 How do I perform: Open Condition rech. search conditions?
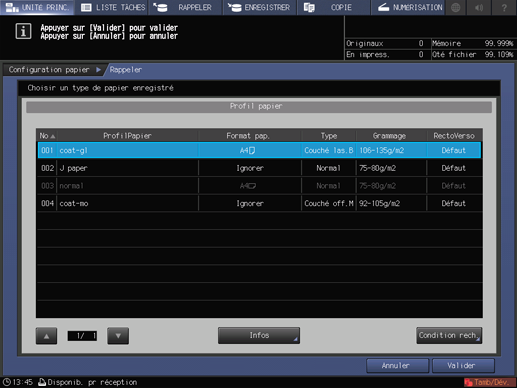click(449, 335)
